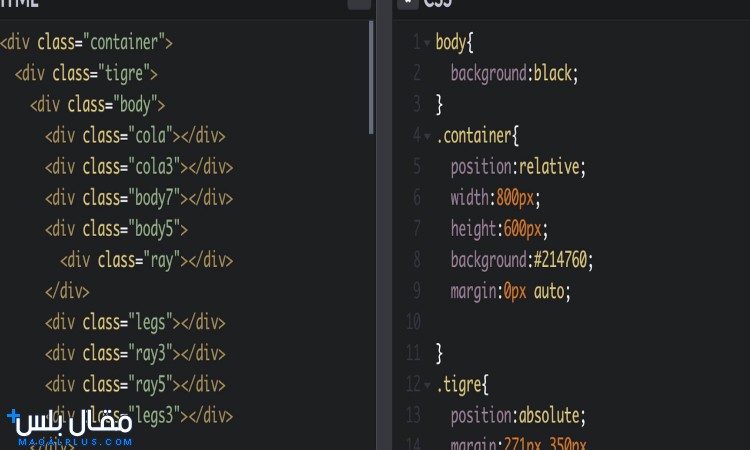This screenshot has height=450, width=750.
Task: Open the magalplus.com watermark link
Action: (73, 441)
